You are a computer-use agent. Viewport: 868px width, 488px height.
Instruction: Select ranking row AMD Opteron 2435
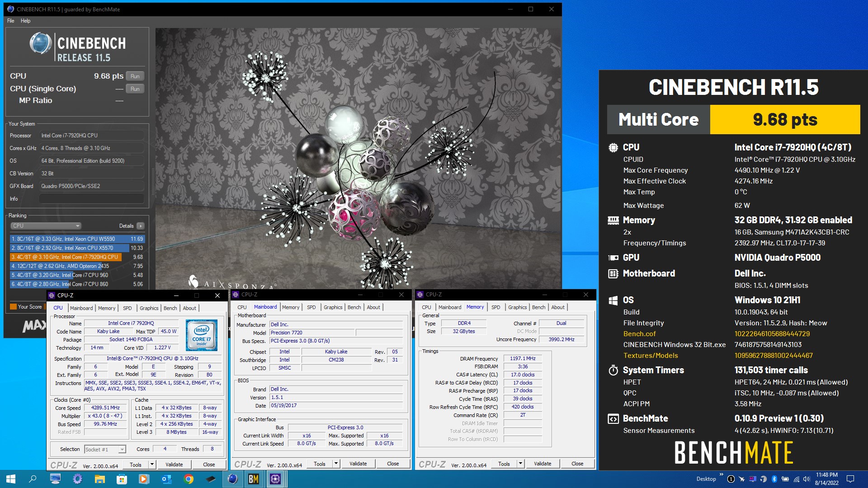point(77,266)
